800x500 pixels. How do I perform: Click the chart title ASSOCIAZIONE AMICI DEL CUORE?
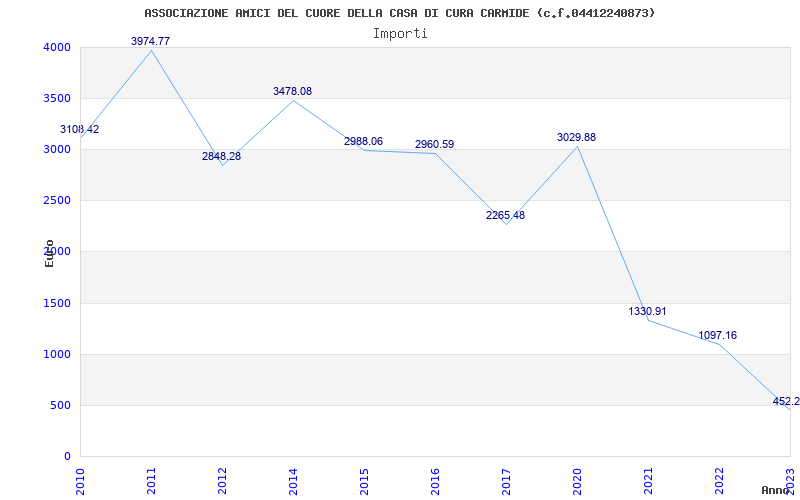(x=399, y=13)
